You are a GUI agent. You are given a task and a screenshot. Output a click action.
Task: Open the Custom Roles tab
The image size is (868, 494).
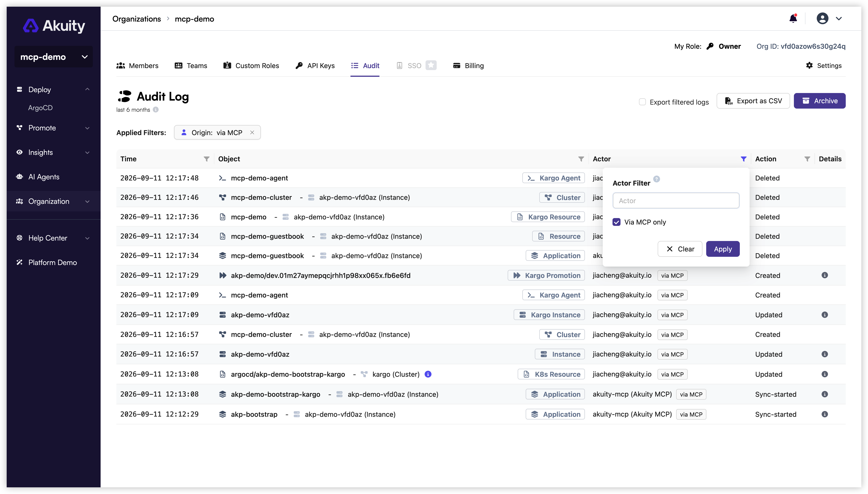251,65
